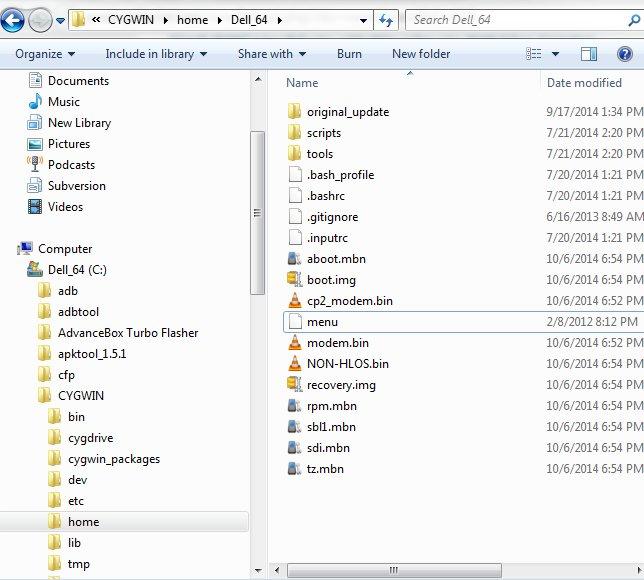Select NON-HLOS.bin VLC cone icon
Viewport: 644px width, 580px height.
pyautogui.click(x=294, y=363)
